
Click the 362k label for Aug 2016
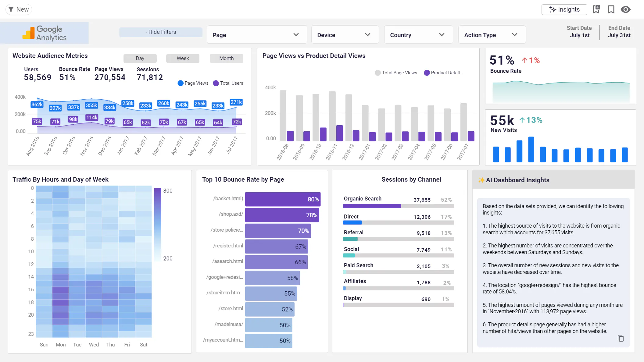tap(37, 105)
